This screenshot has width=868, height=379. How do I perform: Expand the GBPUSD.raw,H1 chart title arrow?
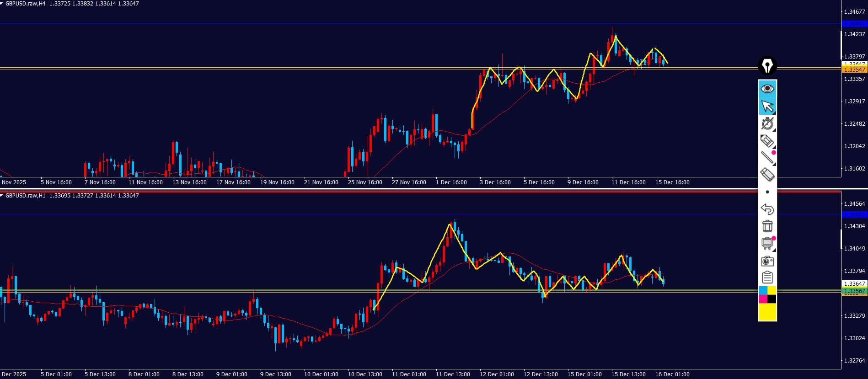coord(2,196)
